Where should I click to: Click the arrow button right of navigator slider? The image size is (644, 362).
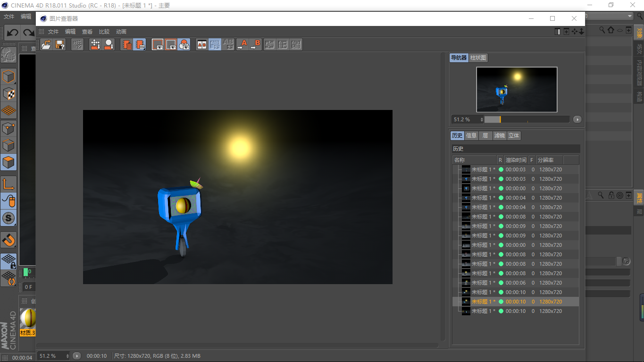(577, 119)
